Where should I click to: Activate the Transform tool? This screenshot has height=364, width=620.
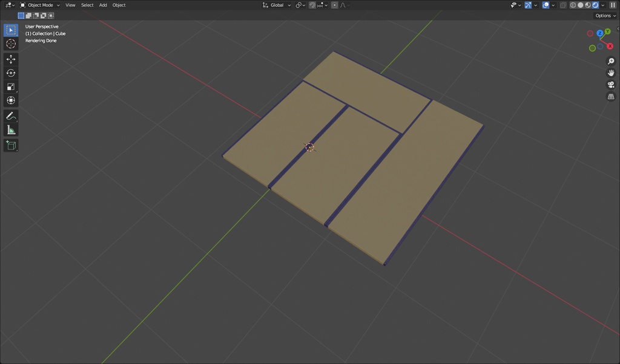pos(11,100)
